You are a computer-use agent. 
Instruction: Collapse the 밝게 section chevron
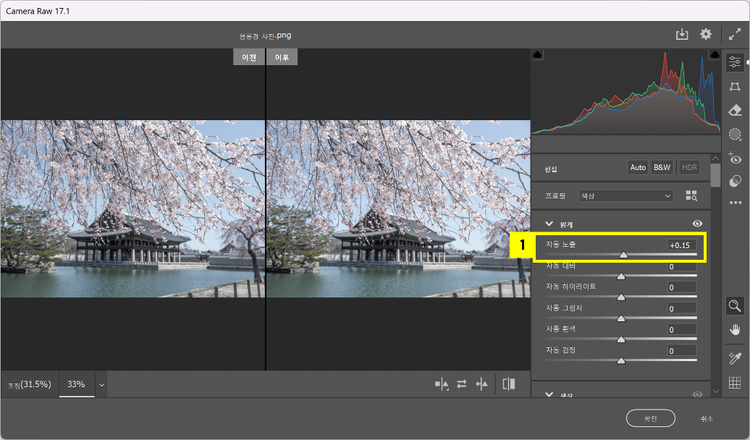(549, 224)
